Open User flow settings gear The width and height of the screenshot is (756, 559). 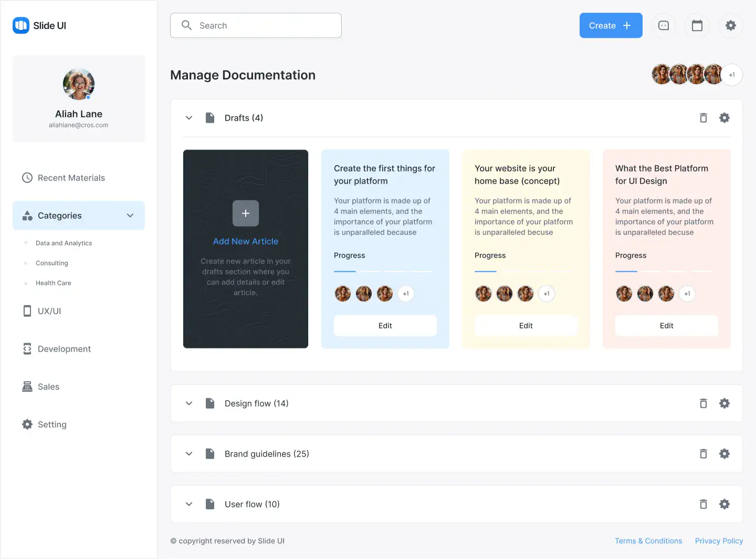[724, 504]
